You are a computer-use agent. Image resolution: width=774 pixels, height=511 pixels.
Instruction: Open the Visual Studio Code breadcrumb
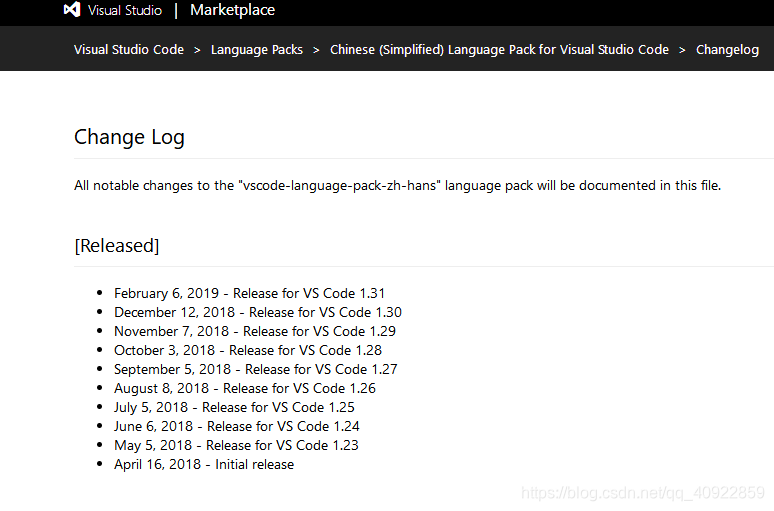coord(129,50)
